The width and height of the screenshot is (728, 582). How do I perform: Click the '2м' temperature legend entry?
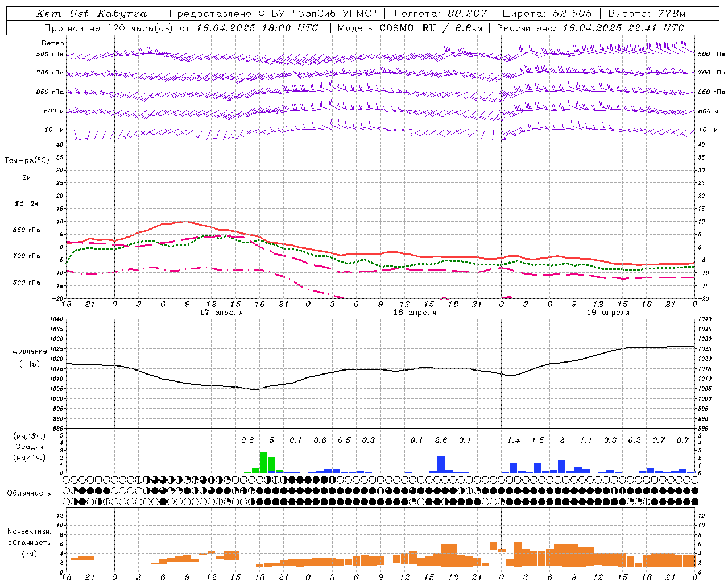(x=27, y=178)
